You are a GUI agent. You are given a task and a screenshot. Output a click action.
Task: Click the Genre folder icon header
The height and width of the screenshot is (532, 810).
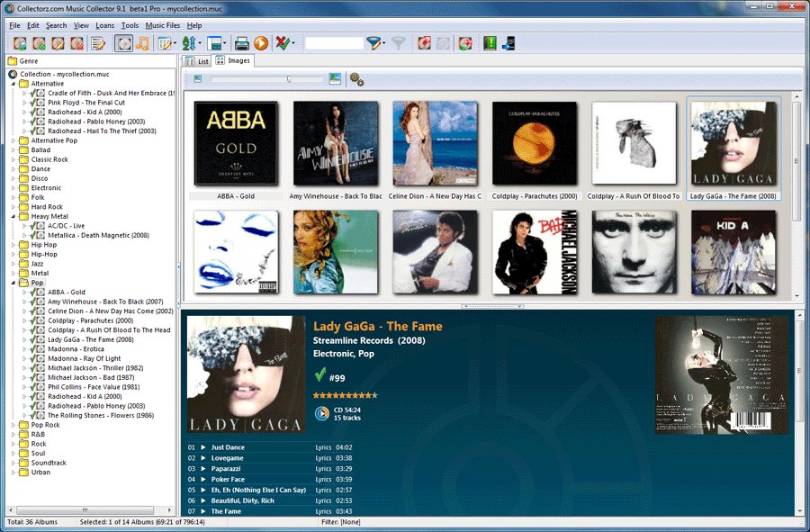tap(13, 61)
